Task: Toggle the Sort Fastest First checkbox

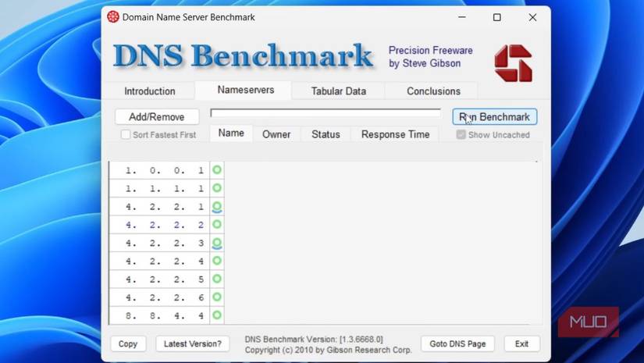Action: click(x=126, y=134)
